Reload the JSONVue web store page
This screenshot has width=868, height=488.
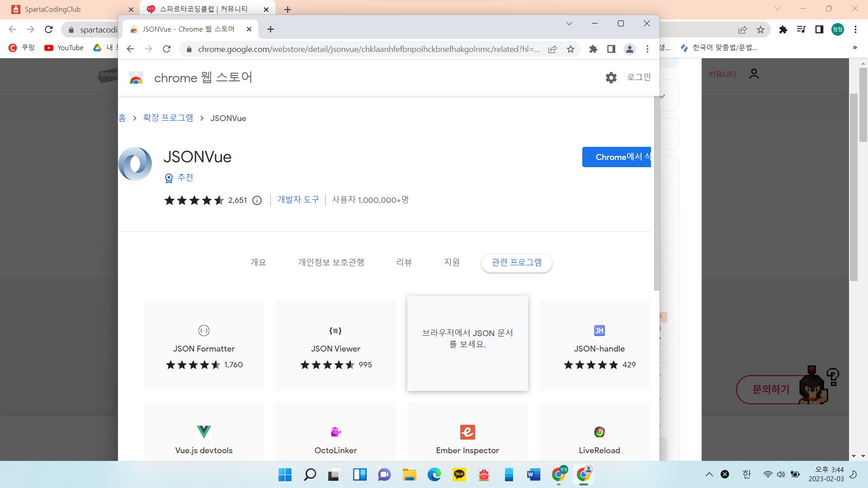[167, 49]
